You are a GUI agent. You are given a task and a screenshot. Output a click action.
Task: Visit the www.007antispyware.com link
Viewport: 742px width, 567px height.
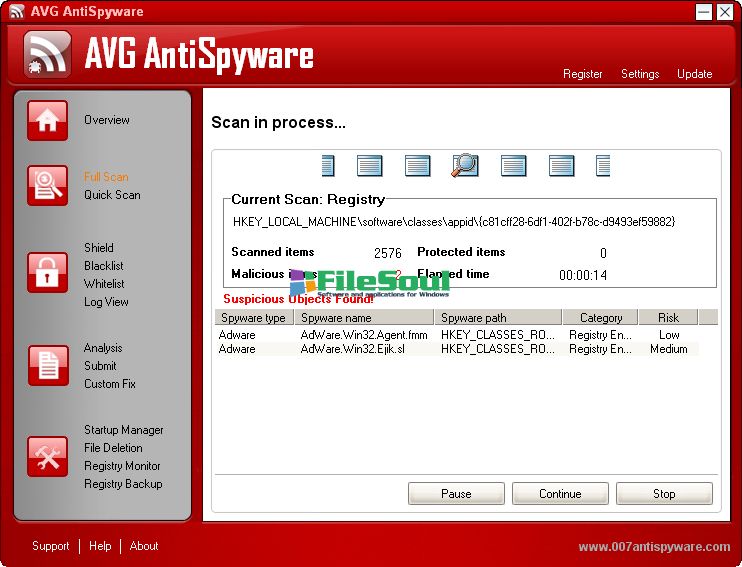pos(654,547)
